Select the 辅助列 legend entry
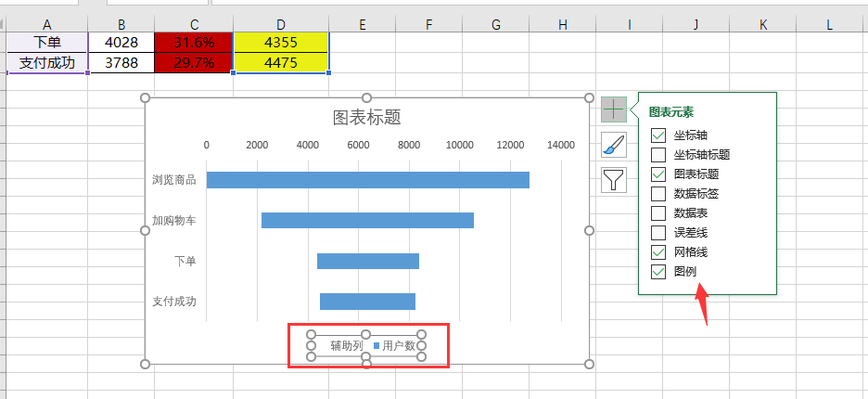The height and width of the screenshot is (399, 868). click(x=347, y=346)
